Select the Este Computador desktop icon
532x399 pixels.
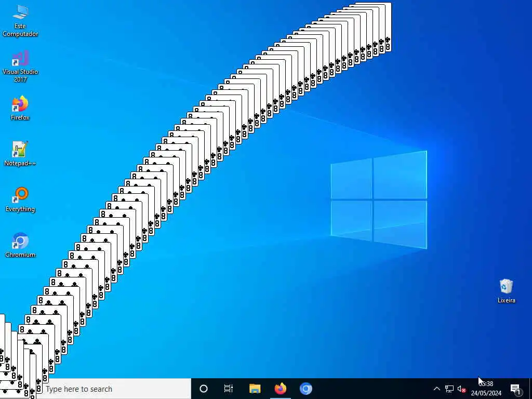pyautogui.click(x=20, y=21)
